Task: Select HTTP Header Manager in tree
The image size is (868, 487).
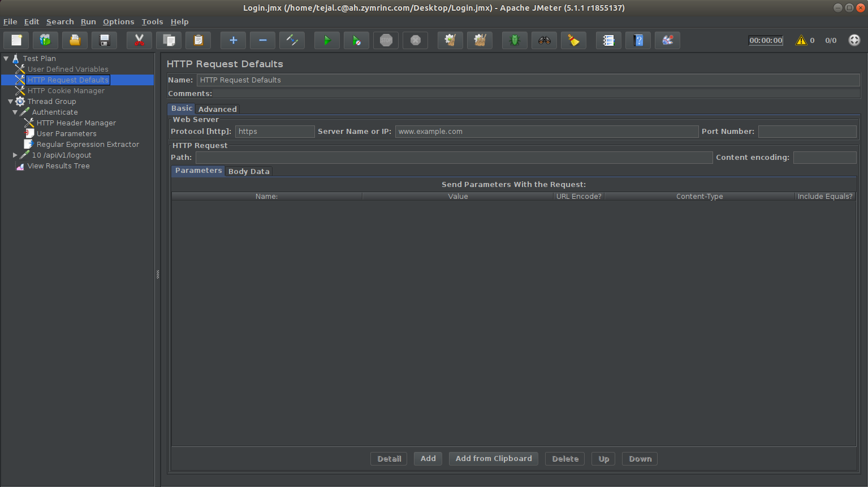Action: pyautogui.click(x=76, y=123)
